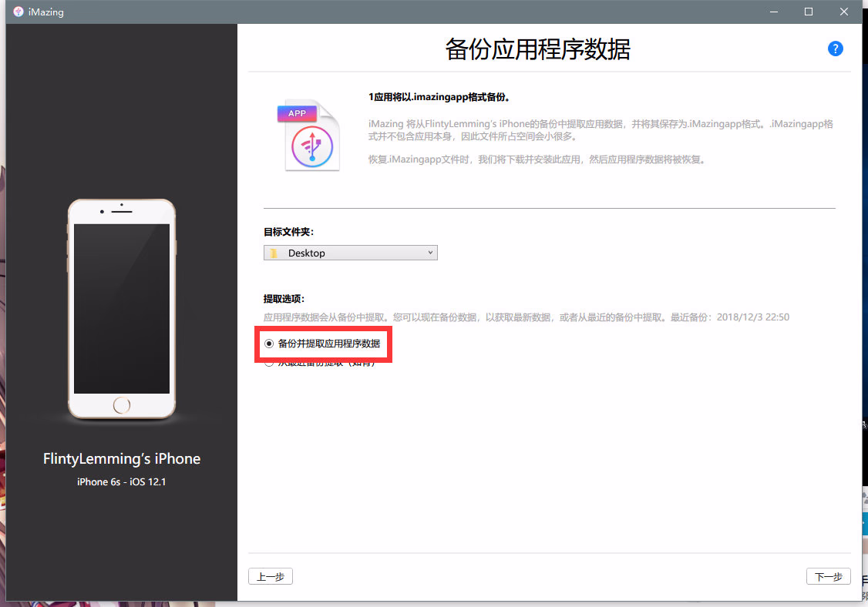The image size is (868, 607).
Task: Click 上一步 to go back
Action: (271, 576)
